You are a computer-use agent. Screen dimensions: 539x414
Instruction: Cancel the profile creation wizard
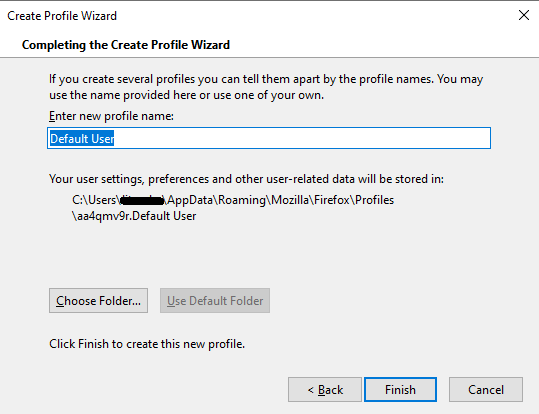(x=486, y=390)
